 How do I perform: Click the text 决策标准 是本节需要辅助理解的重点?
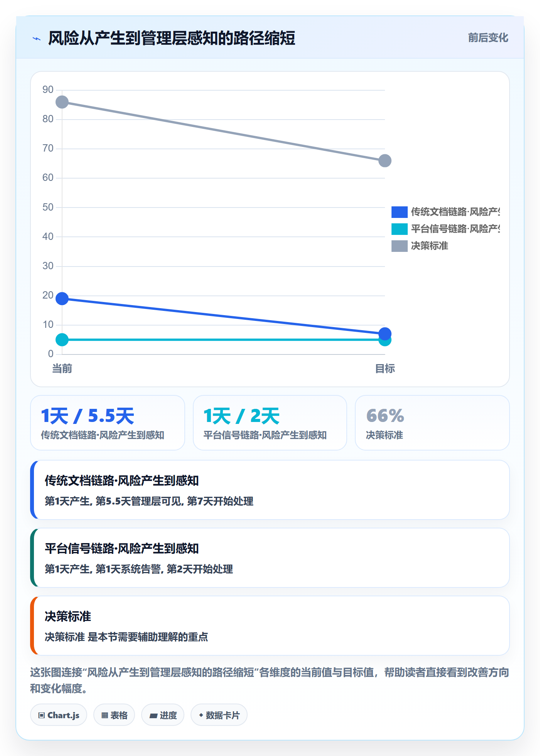tap(127, 637)
